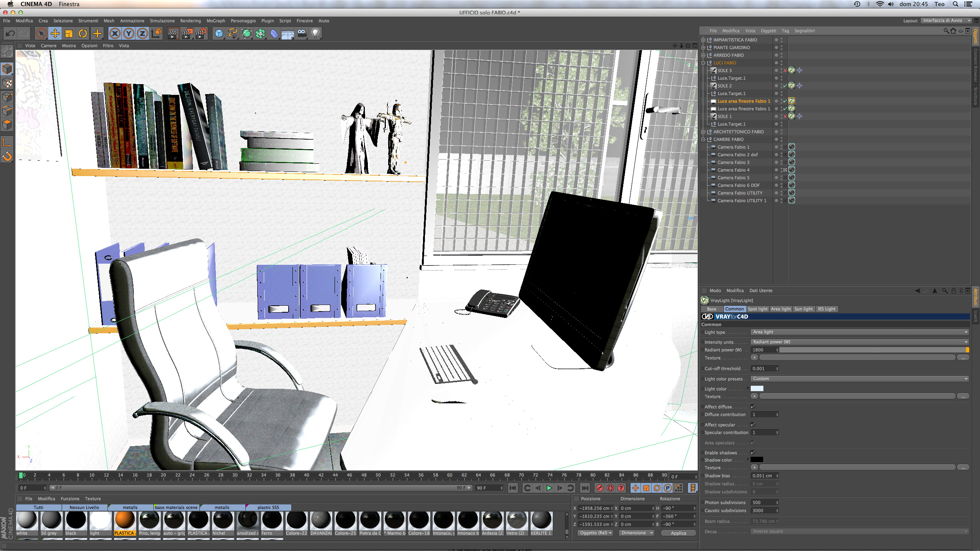Viewport: 980px width, 551px height.
Task: Click the Applica button
Action: click(x=678, y=533)
